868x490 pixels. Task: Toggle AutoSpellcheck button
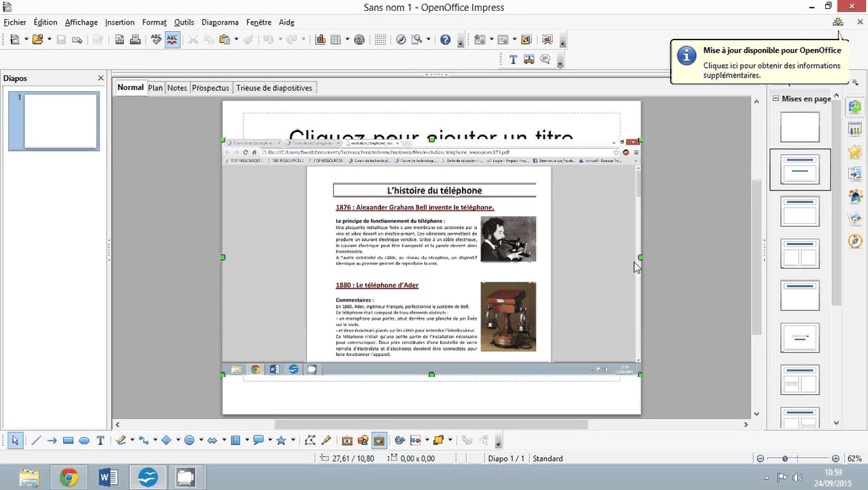173,39
